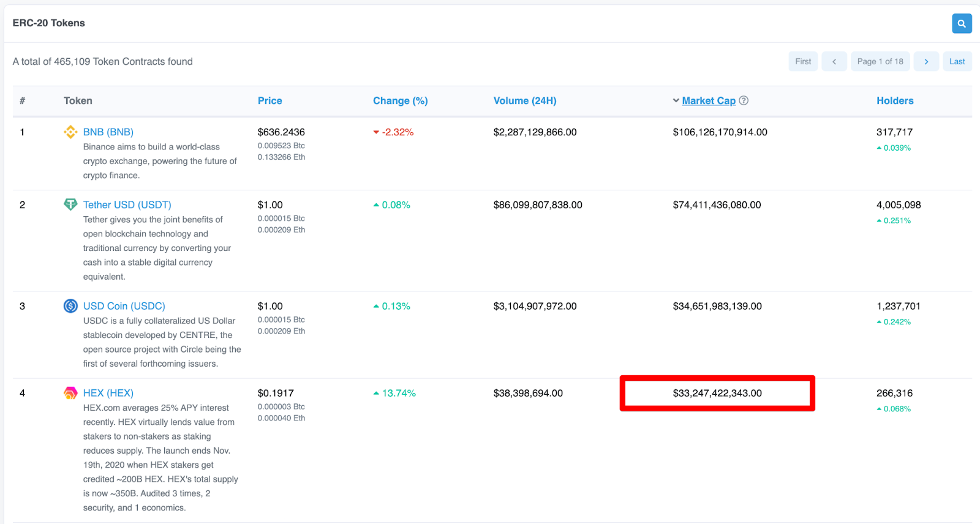Click the USD Coin logo icon
Image resolution: width=980 pixels, height=524 pixels.
71,306
